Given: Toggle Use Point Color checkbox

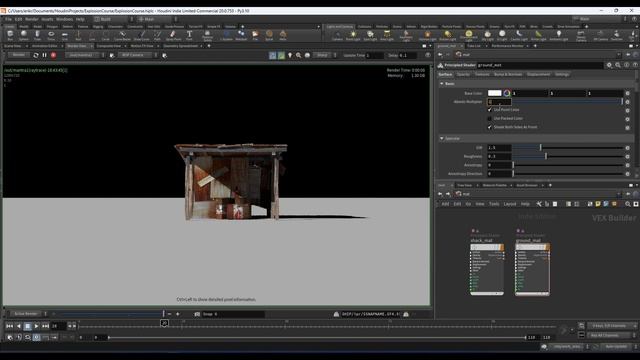Looking at the screenshot, I should point(490,110).
